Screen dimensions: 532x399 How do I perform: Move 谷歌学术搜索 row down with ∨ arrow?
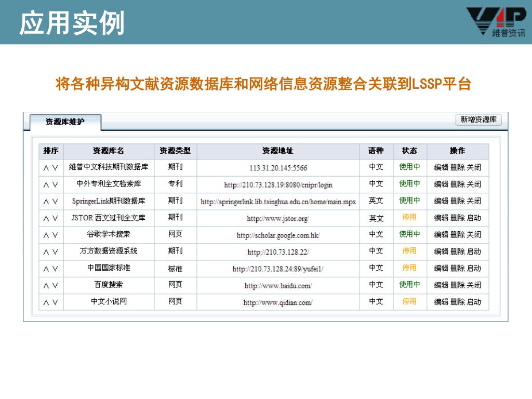pos(55,235)
